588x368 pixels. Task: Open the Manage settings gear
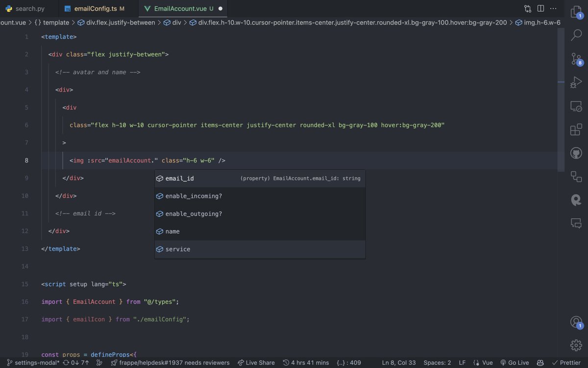[576, 345]
